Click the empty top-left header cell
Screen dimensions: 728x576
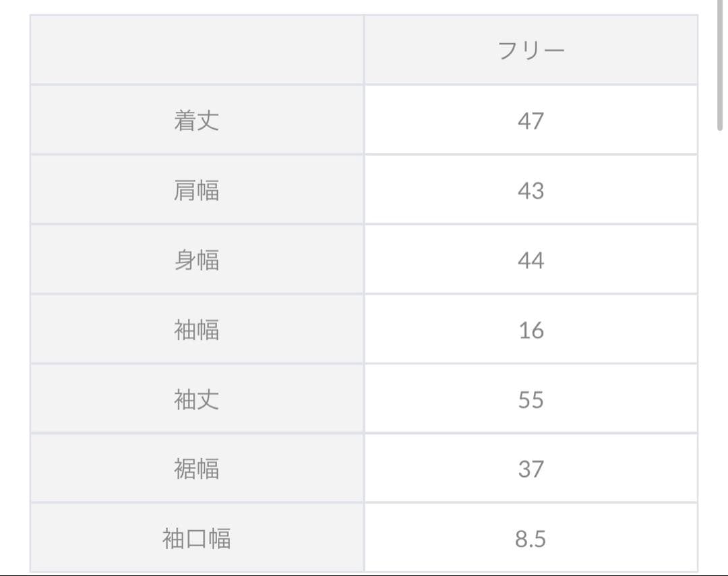(196, 51)
